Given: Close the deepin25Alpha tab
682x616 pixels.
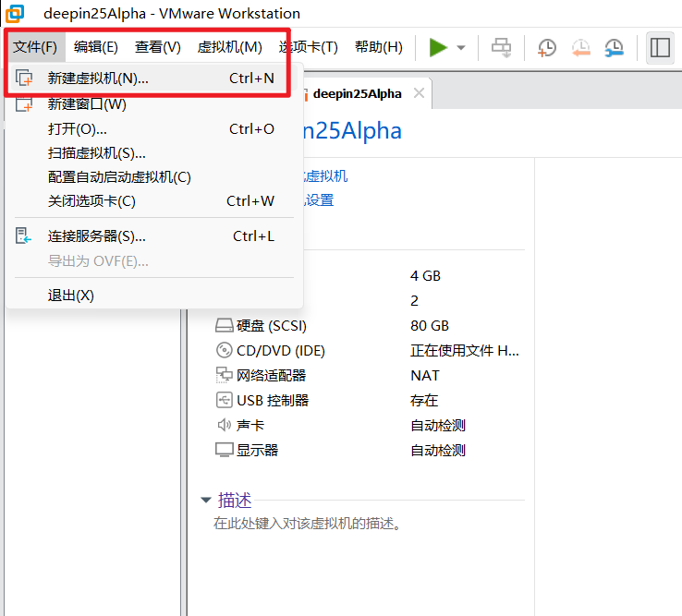Looking at the screenshot, I should click(419, 93).
